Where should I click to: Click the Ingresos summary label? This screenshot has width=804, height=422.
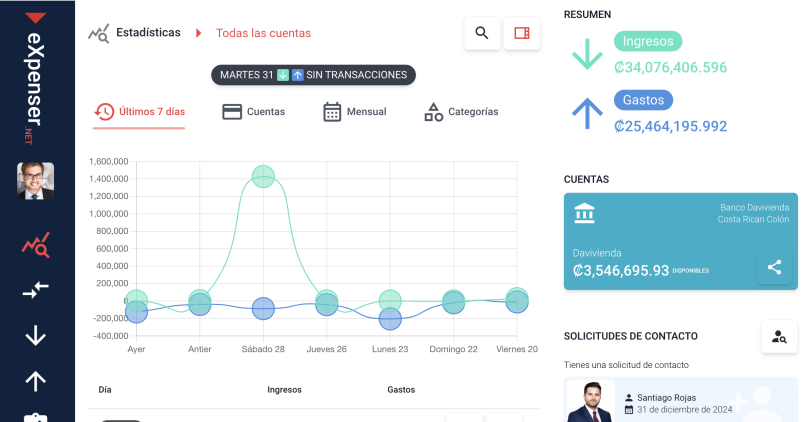coord(648,41)
